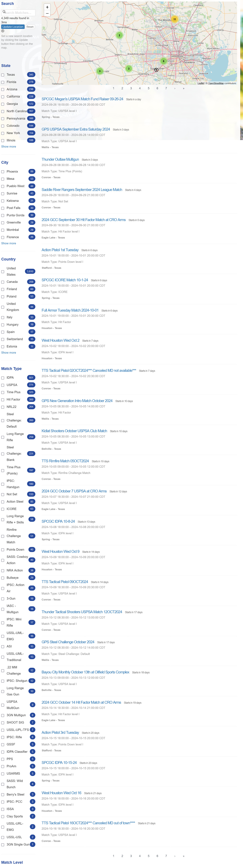This screenshot has height=868, width=243.
Task: Zoom in on the map
Action: [x=47, y=7]
